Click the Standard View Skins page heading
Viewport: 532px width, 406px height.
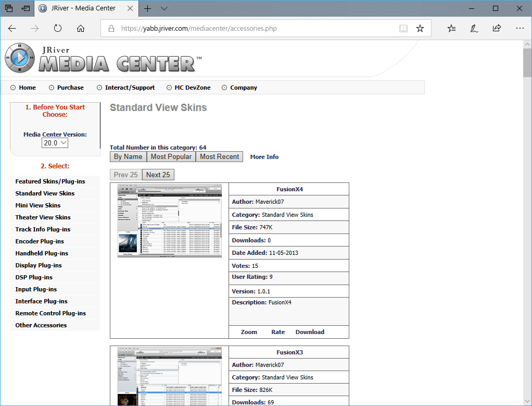coord(158,108)
